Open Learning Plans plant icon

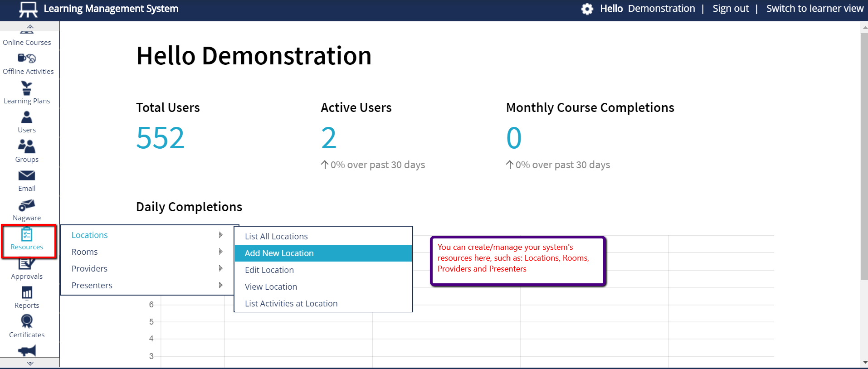point(27,88)
